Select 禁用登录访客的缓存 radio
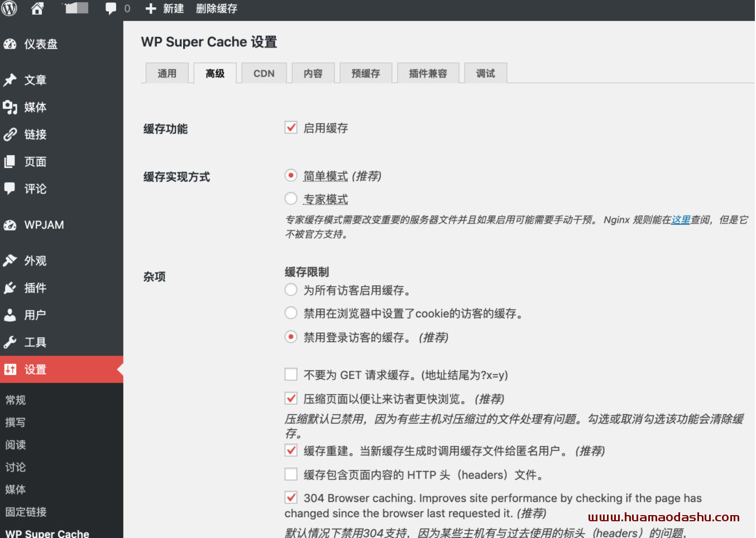Viewport: 756px width, 538px height. pos(291,337)
